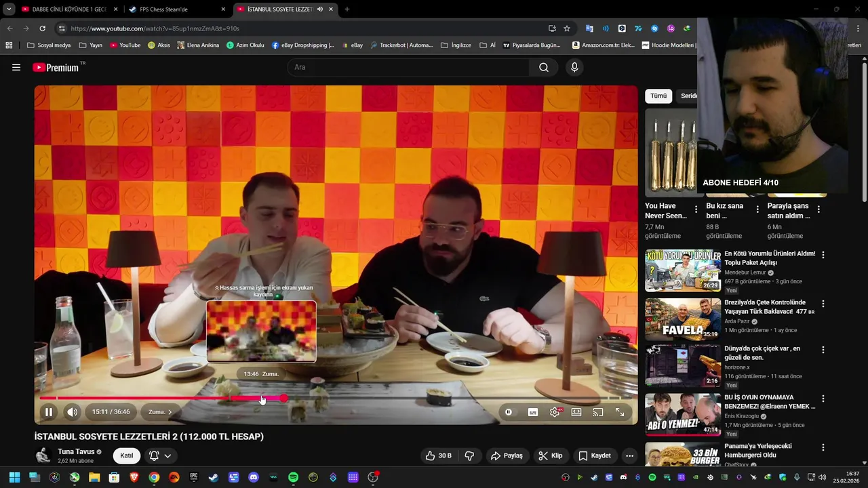Enter fullscreen mode in the player
The height and width of the screenshot is (488, 868).
tap(620, 412)
